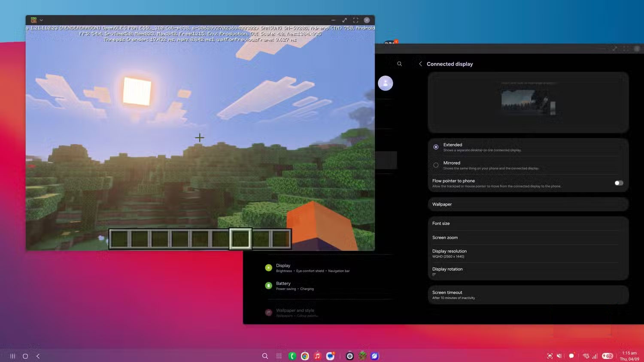
Task: Open the Apps grid on the taskbar
Action: [x=279, y=356]
